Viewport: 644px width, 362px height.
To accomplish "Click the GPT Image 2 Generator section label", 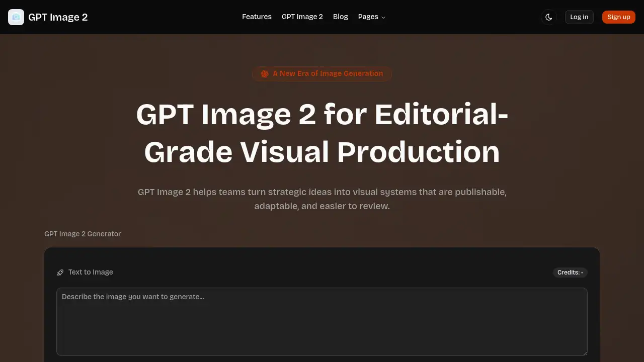I will tap(83, 234).
